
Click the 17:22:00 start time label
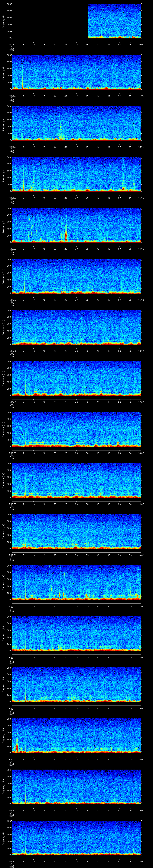click(x=12, y=708)
